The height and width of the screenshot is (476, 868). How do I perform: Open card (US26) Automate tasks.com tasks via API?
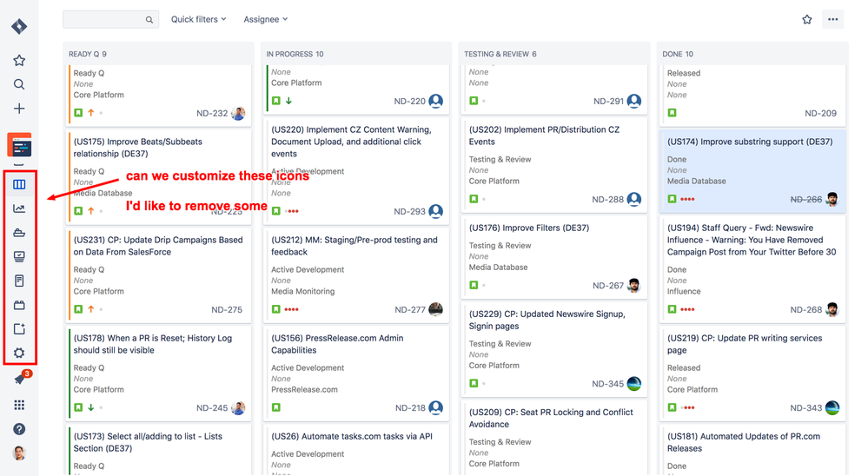(357, 449)
